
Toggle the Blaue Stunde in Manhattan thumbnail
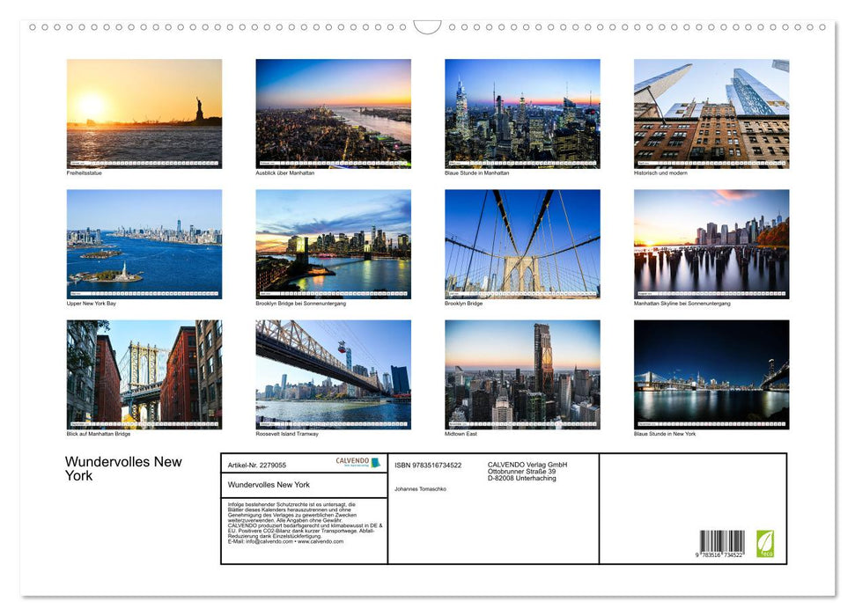coord(522,112)
